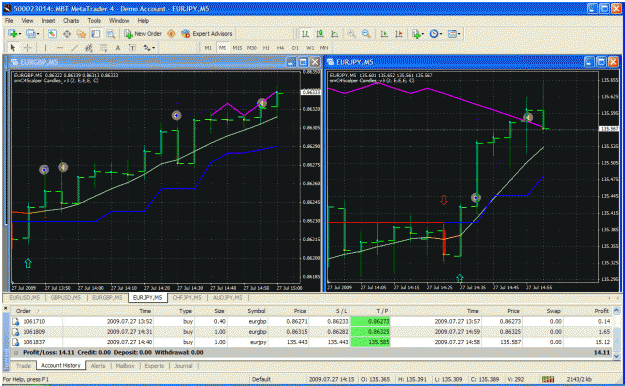The image size is (625, 386).
Task: Switch timeframe to M30
Action: click(252, 48)
